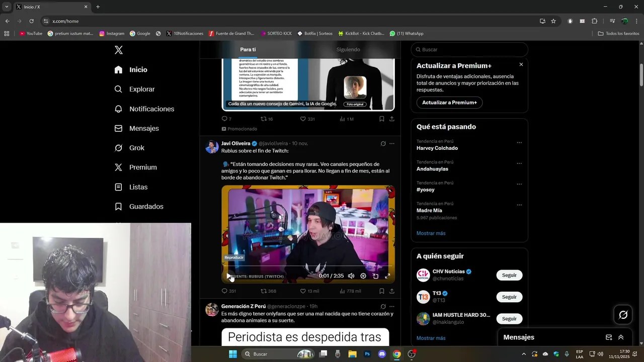644x362 pixels.
Task: Open Premium in sidebar
Action: click(135, 167)
